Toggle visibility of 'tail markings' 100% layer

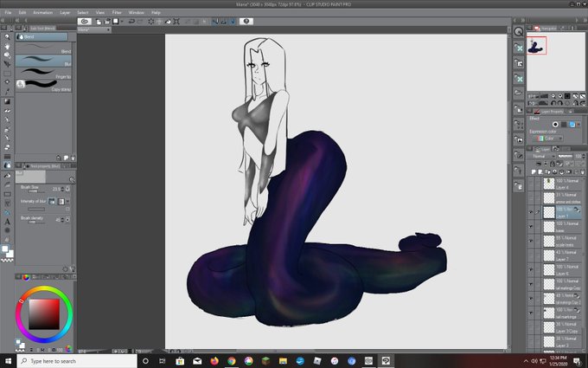click(531, 313)
